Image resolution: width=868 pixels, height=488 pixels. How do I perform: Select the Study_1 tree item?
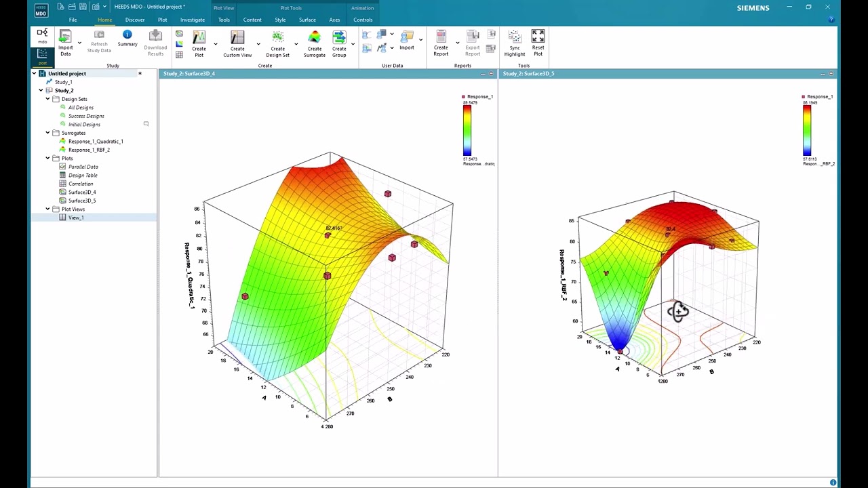coord(63,82)
